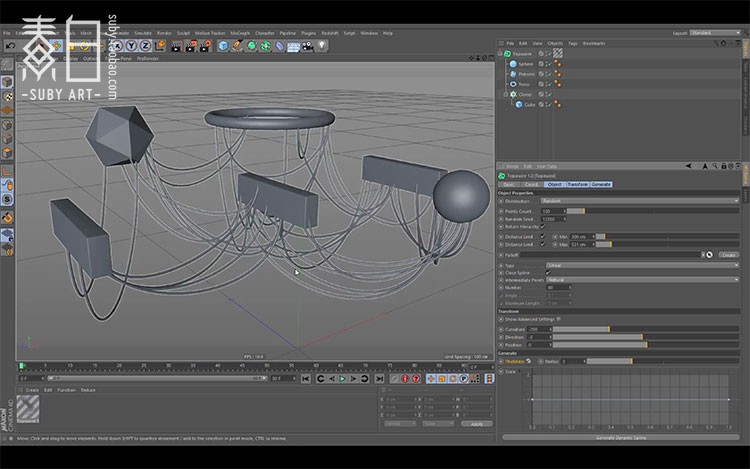This screenshot has height=469, width=750.
Task: Toggle Z axis lock icon
Action: coord(145,46)
